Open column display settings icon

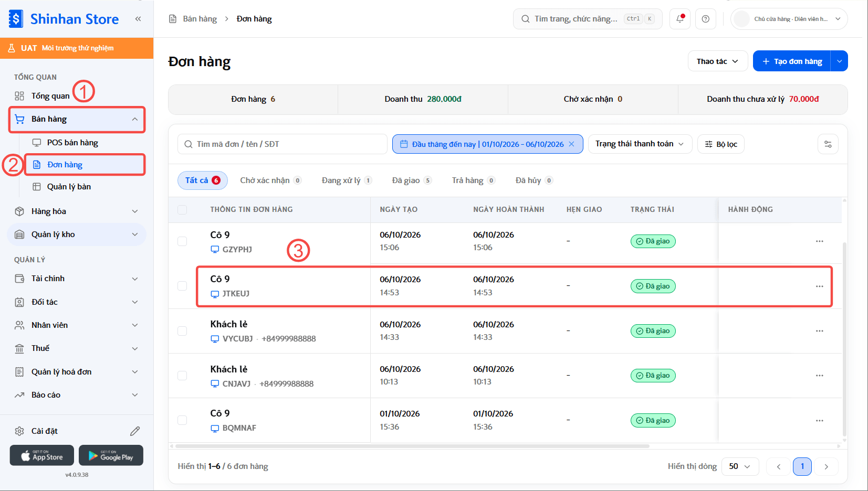click(x=828, y=144)
